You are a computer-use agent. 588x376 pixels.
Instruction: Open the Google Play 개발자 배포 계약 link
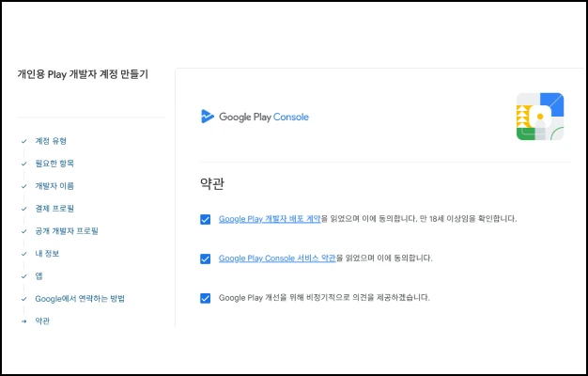point(270,219)
